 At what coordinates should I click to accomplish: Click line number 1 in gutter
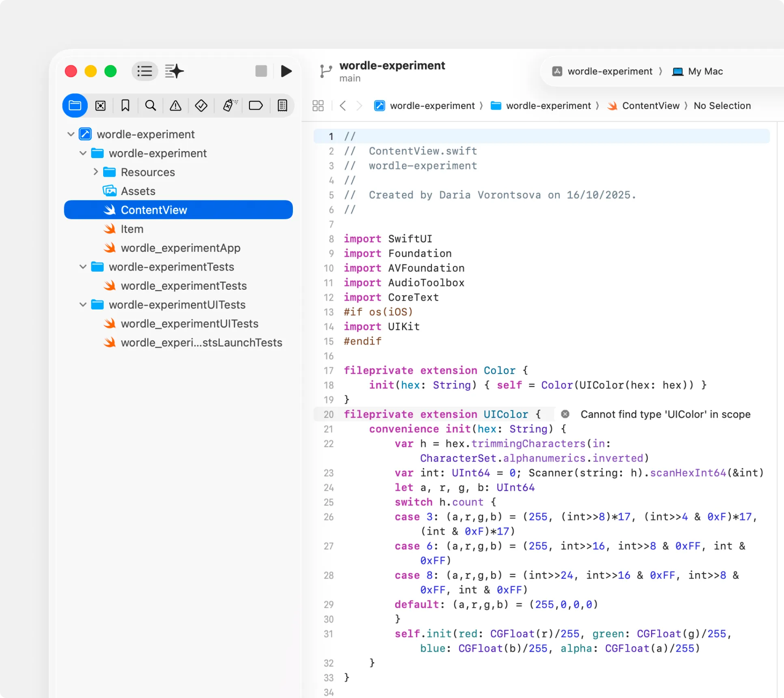[331, 136]
